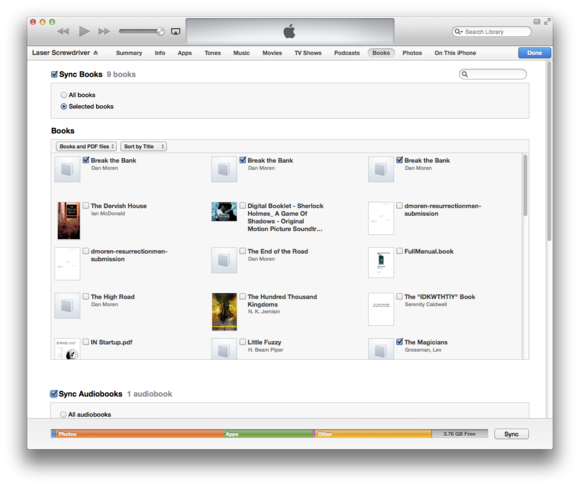Check the IN Startup.pdf checkbox
This screenshot has height=487, width=580.
point(86,342)
